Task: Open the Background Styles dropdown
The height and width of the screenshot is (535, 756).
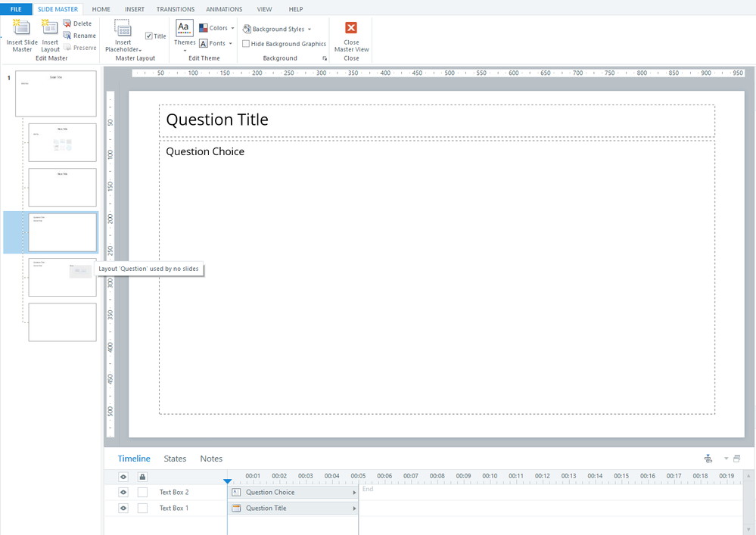Action: pos(277,29)
